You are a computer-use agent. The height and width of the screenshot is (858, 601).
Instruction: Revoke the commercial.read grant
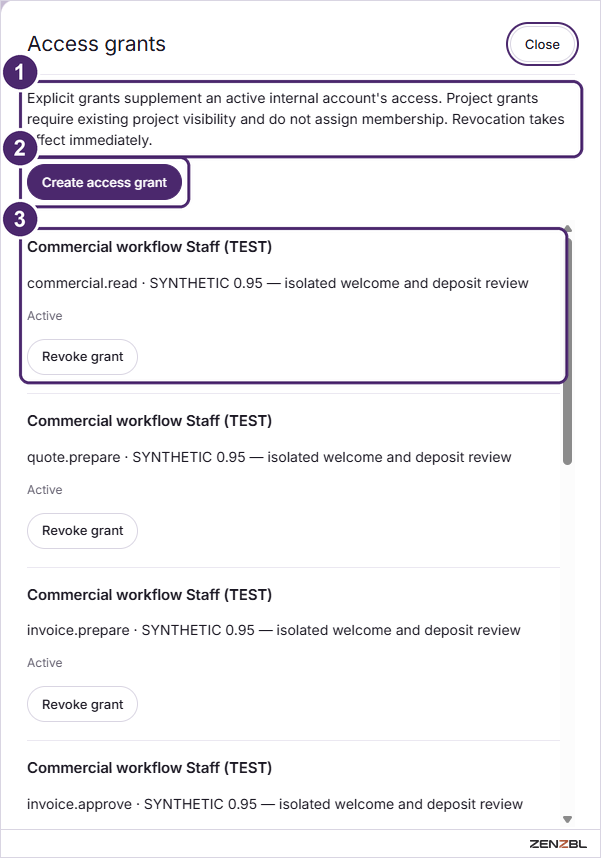click(x=82, y=357)
